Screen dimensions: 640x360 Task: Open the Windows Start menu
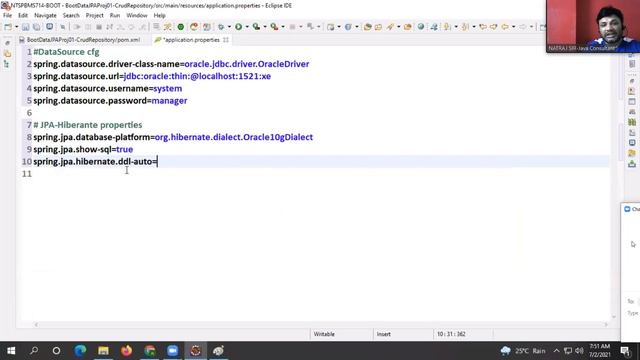pyautogui.click(x=11, y=351)
